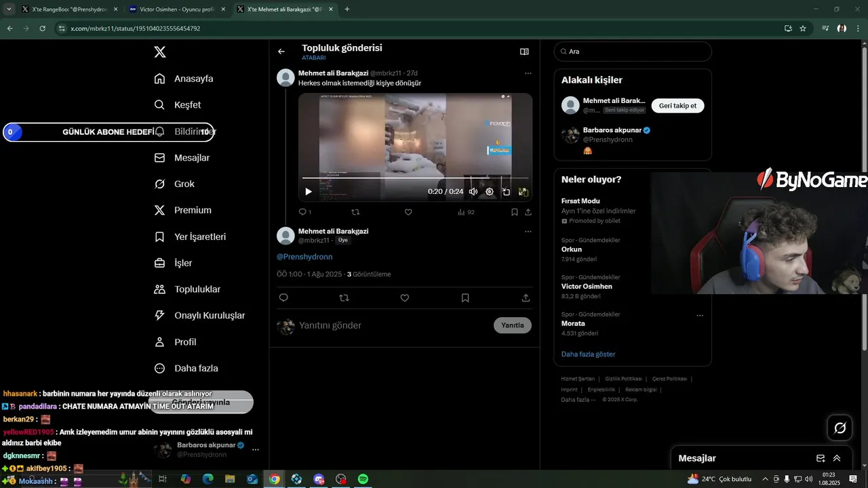Mute the video volume
This screenshot has width=868, height=488.
click(x=473, y=192)
